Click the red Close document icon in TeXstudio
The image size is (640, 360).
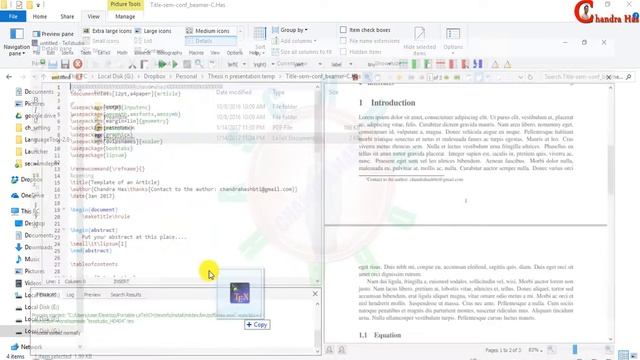click(x=78, y=64)
